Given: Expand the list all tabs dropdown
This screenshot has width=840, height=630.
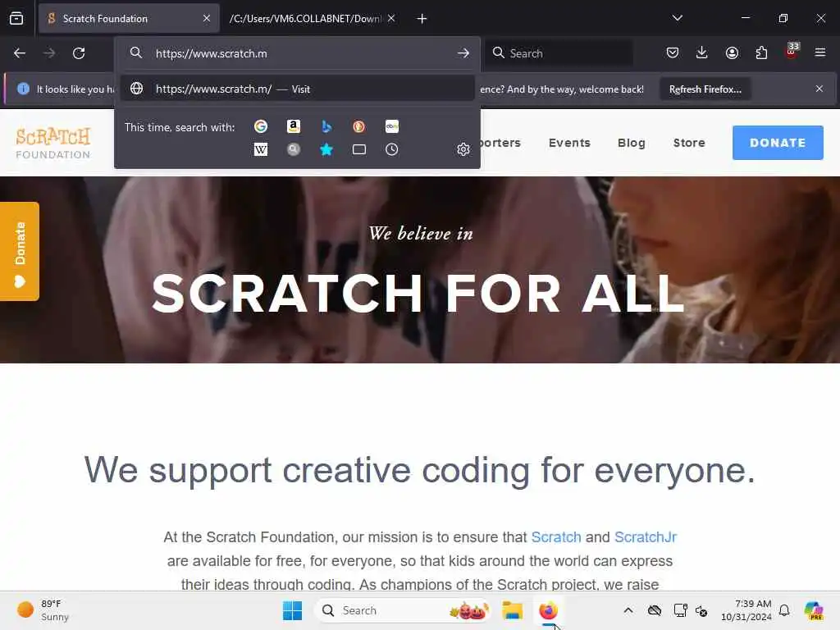Looking at the screenshot, I should click(677, 18).
